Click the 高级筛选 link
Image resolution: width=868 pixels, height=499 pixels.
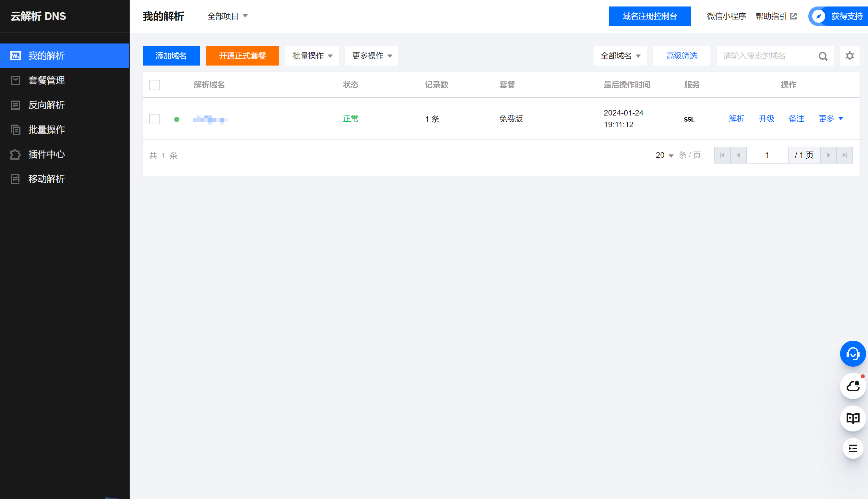click(x=681, y=56)
